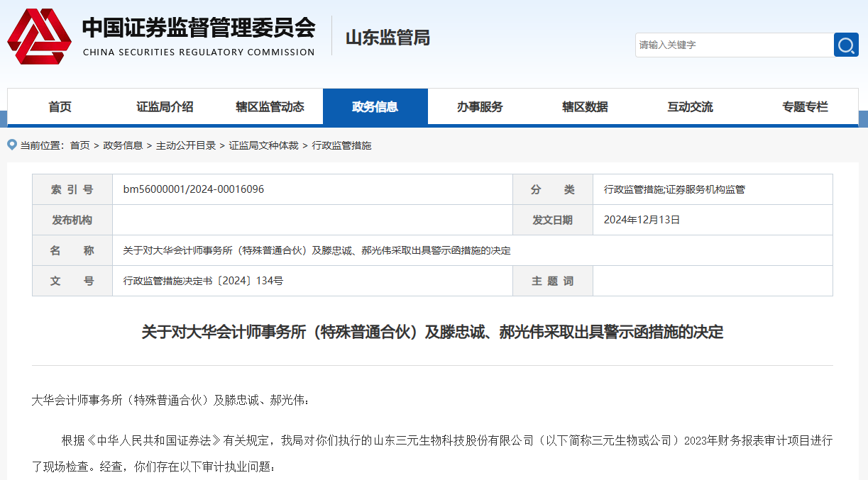Click the date 2024年12月13日

coord(642,220)
